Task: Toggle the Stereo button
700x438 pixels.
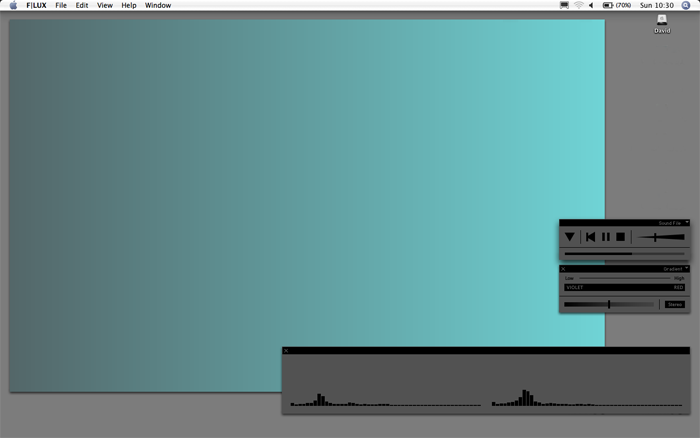Action: [675, 305]
